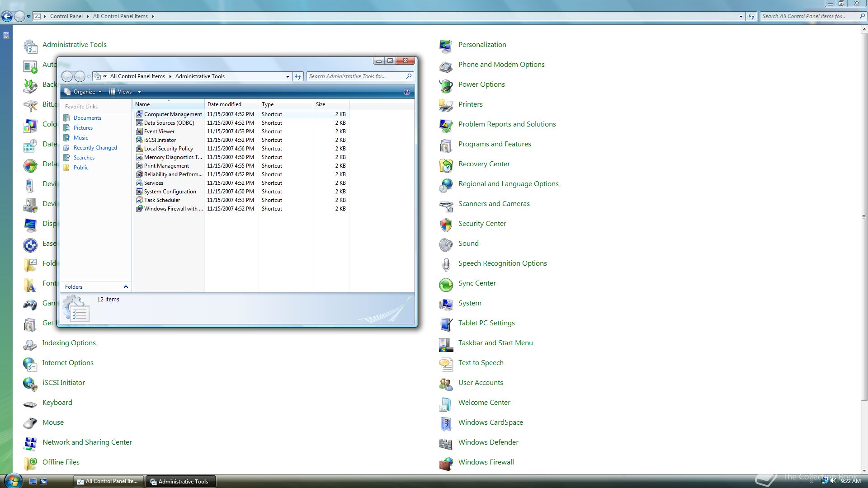Viewport: 868px width, 488px height.
Task: Open the Pictures favorite link
Action: coord(83,128)
